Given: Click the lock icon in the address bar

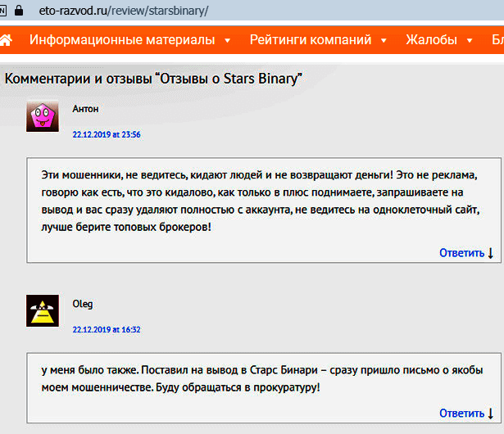Looking at the screenshot, I should click(x=20, y=12).
